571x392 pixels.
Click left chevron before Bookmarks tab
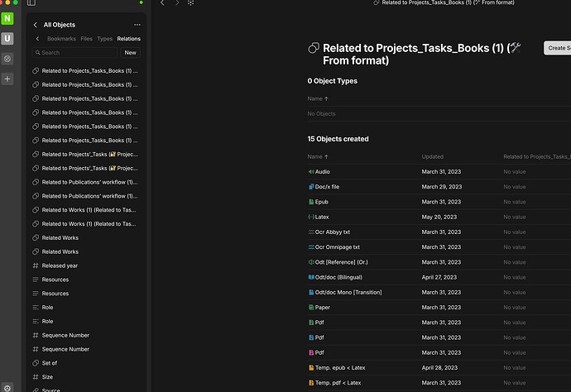[x=37, y=39]
